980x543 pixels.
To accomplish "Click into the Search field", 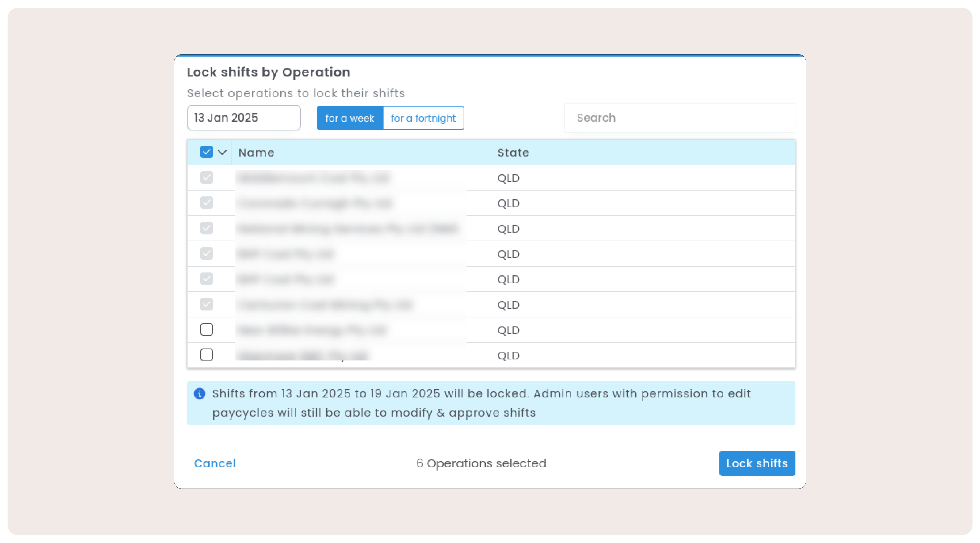I will pyautogui.click(x=680, y=118).
